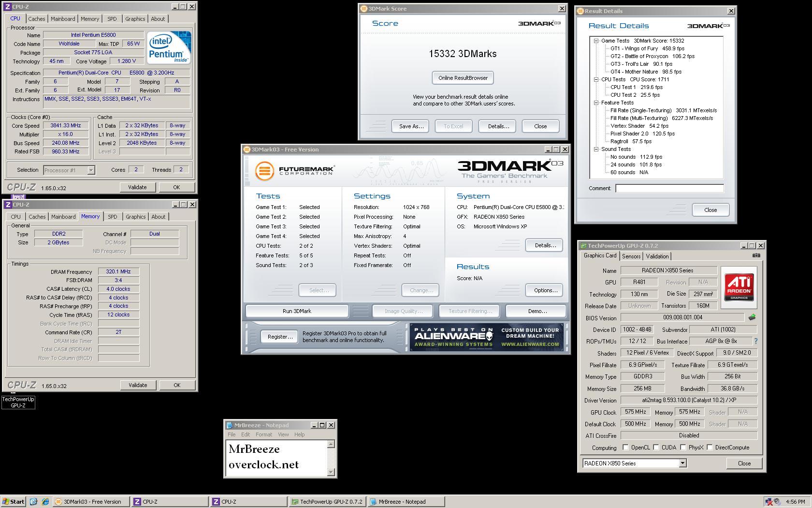Image resolution: width=812 pixels, height=508 pixels.
Task: Toggle the DirectCompute checkbox
Action: pyautogui.click(x=710, y=448)
